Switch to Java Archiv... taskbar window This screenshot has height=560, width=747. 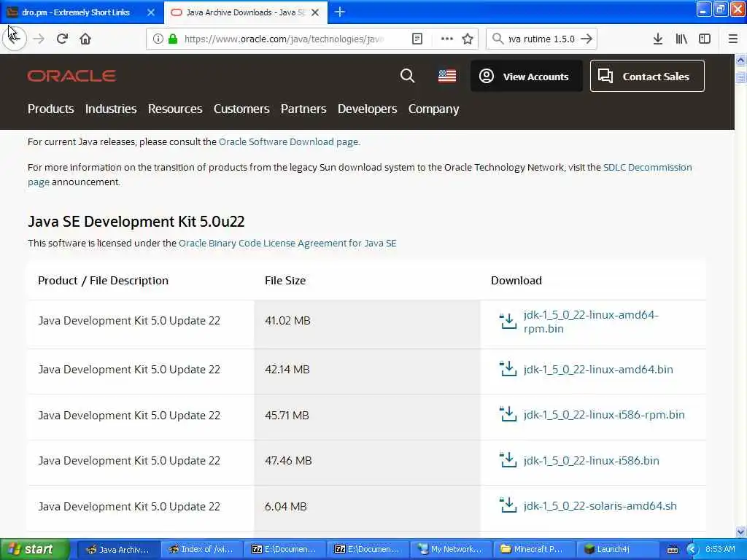[118, 549]
